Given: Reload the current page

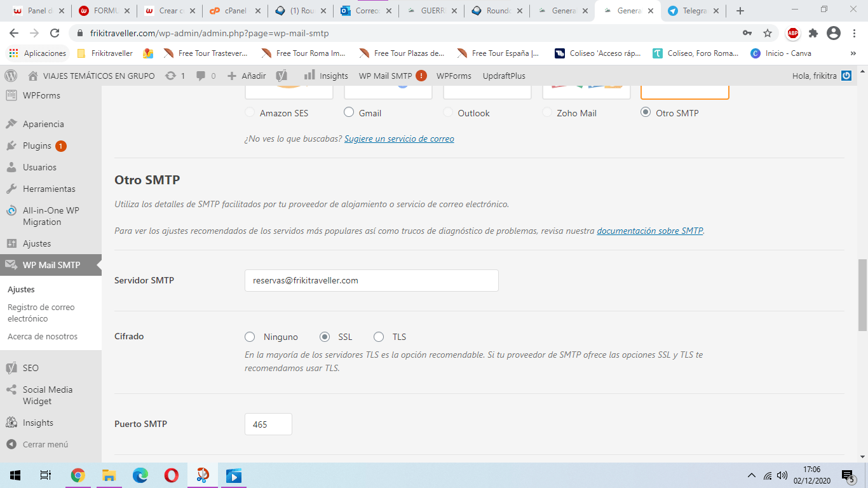Looking at the screenshot, I should [55, 33].
